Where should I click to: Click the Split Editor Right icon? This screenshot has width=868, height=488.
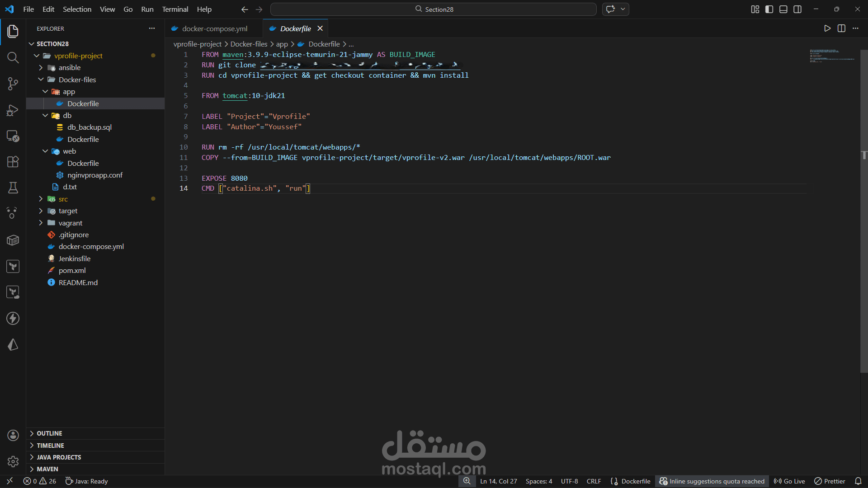tap(841, 28)
